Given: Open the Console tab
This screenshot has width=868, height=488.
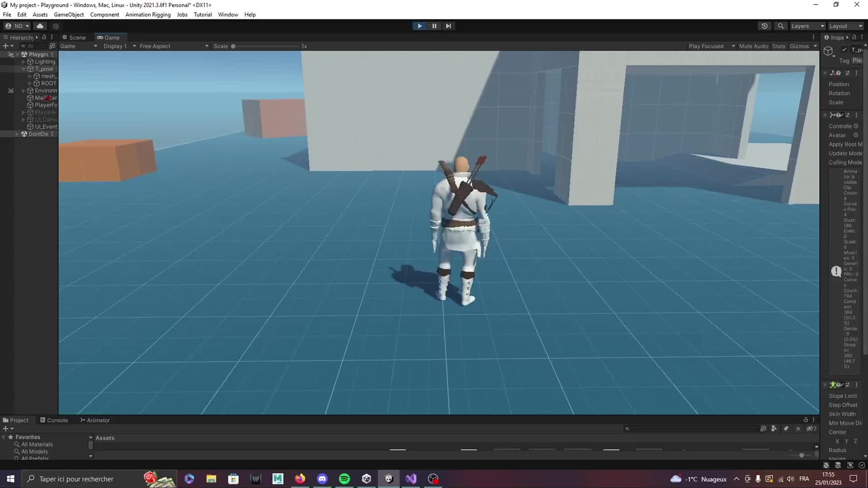Looking at the screenshot, I should 54,420.
